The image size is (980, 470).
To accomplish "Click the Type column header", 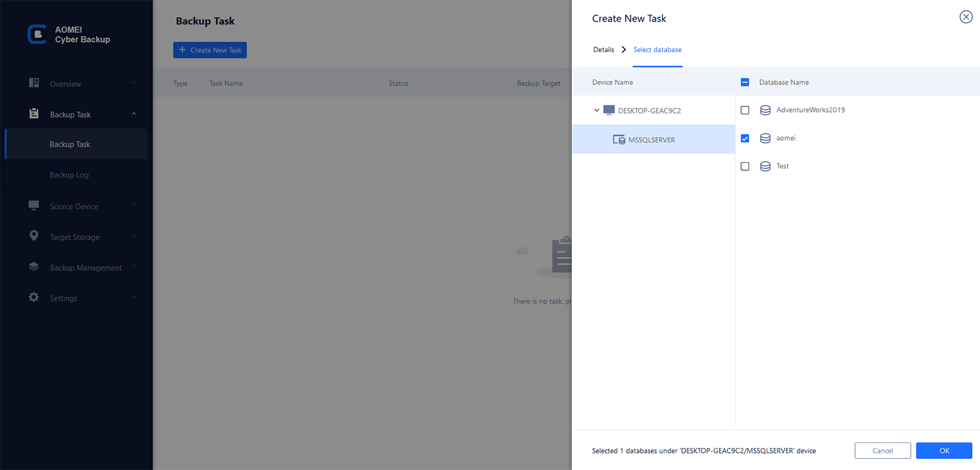I will 180,83.
